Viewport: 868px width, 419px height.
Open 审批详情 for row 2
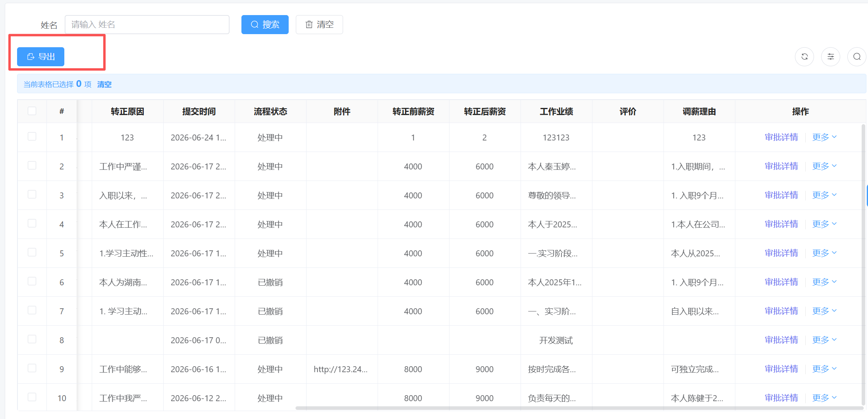tap(781, 166)
